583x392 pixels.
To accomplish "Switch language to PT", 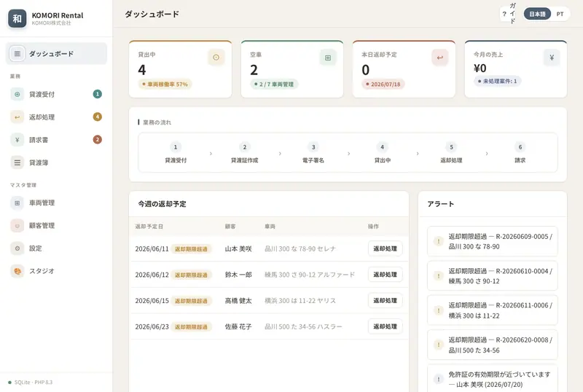I will [560, 14].
